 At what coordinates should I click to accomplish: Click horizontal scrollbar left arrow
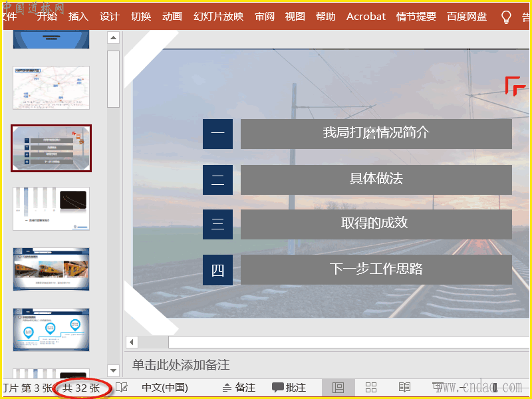pyautogui.click(x=132, y=342)
